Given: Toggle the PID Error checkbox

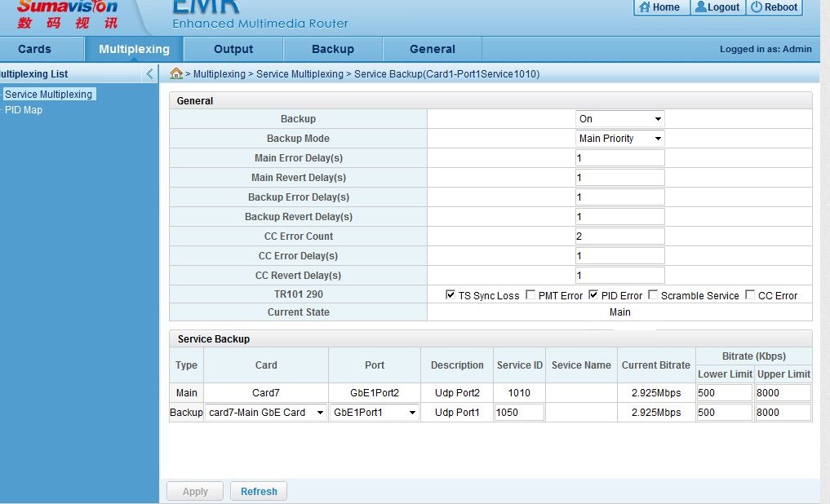Looking at the screenshot, I should click(x=593, y=295).
